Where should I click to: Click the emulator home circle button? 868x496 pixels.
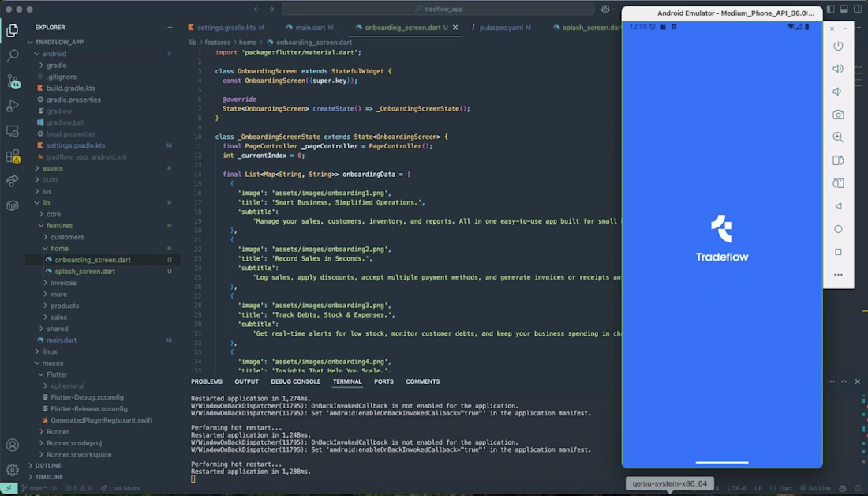pyautogui.click(x=838, y=229)
